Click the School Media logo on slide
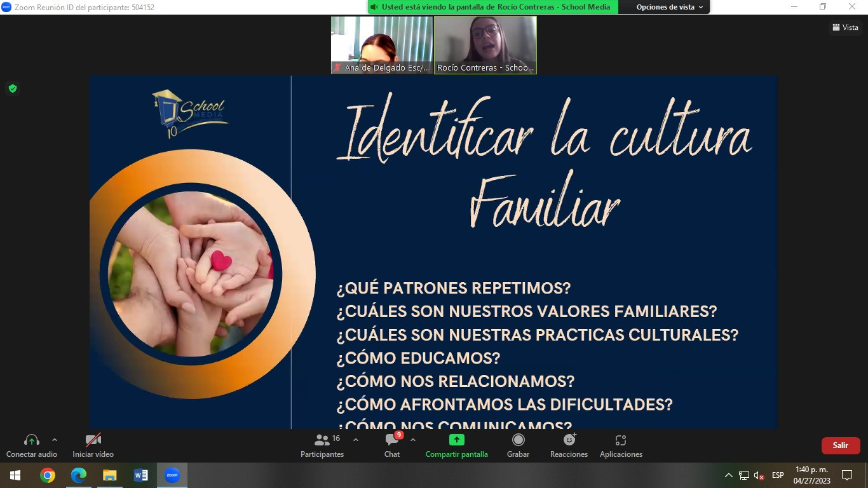This screenshot has width=868, height=488. [190, 114]
